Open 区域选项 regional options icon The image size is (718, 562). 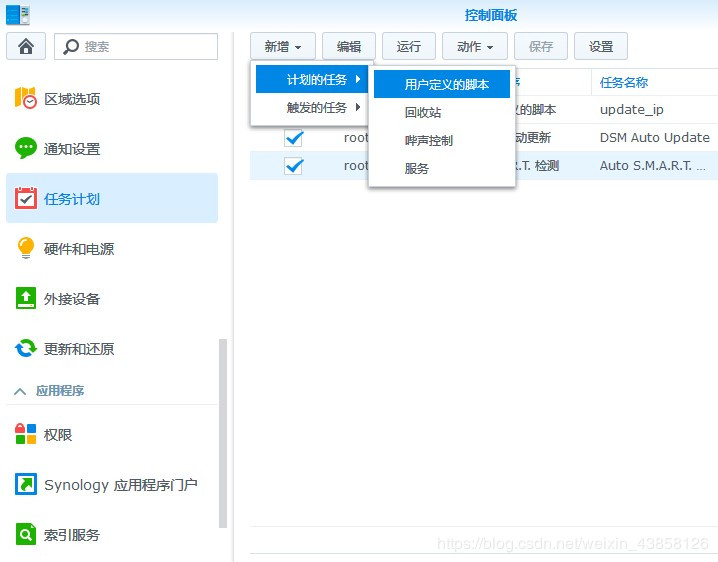point(26,98)
